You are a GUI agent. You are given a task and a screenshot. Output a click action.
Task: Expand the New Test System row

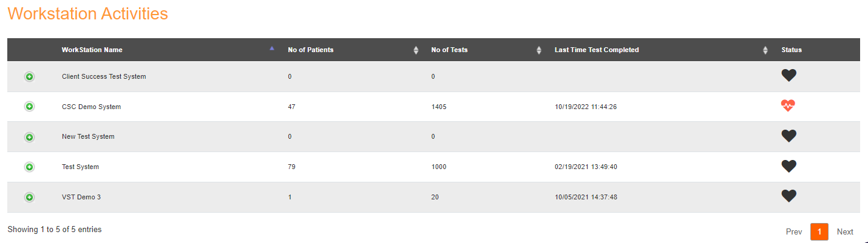[29, 137]
